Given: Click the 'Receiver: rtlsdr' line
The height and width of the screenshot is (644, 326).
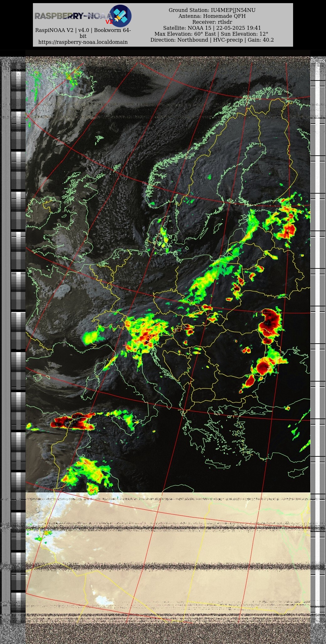Looking at the screenshot, I should coord(212,22).
